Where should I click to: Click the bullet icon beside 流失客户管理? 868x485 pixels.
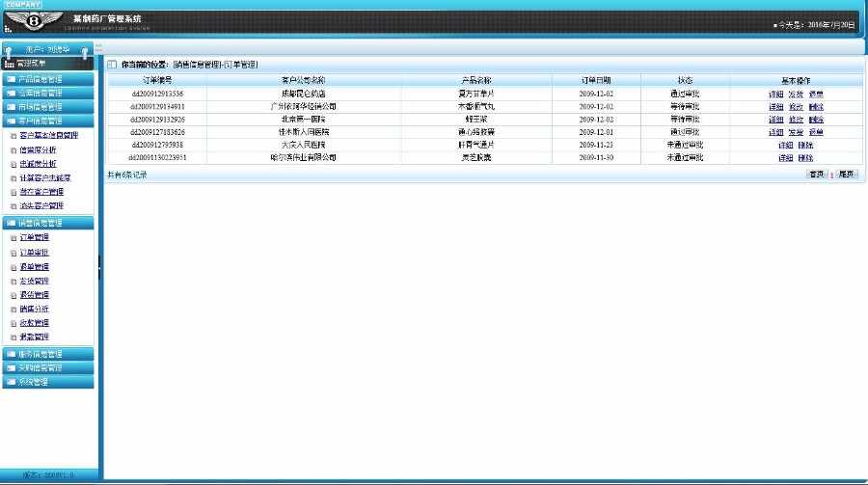(14, 206)
